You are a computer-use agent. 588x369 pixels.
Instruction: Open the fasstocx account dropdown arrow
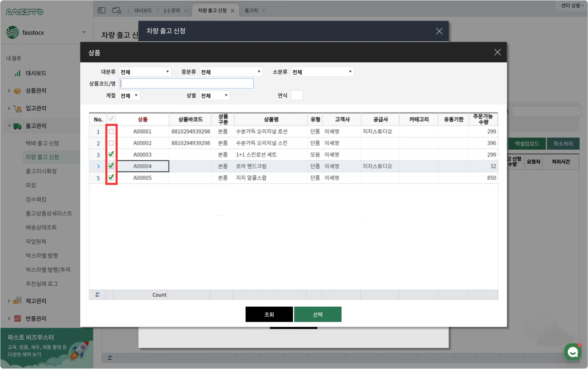tap(84, 32)
